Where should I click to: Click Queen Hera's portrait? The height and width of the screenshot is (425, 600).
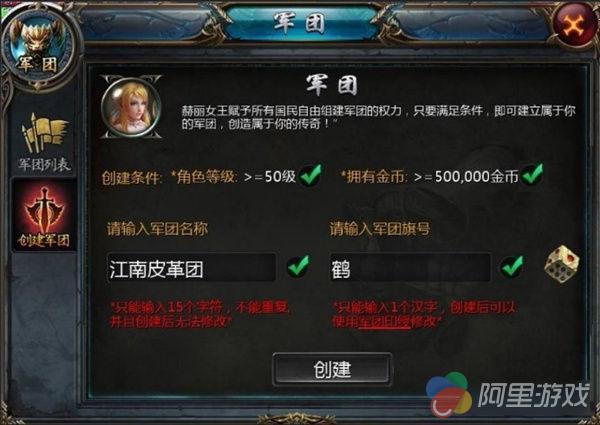[131, 107]
